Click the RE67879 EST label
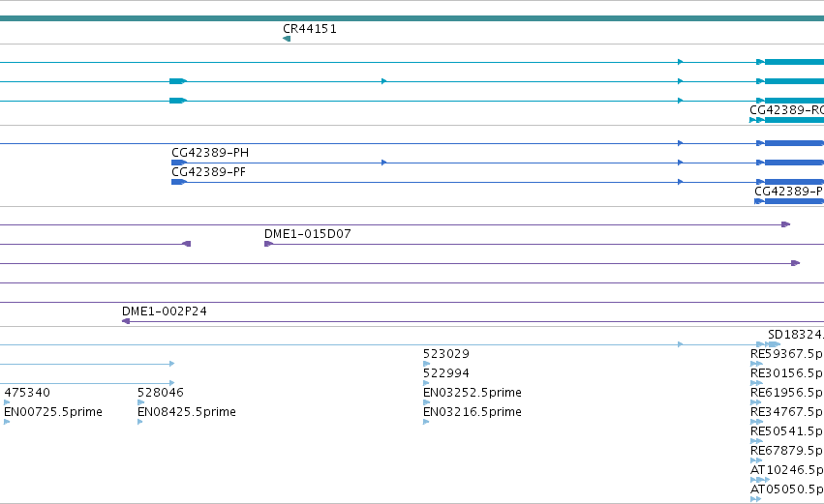The image size is (824, 504). click(x=786, y=451)
